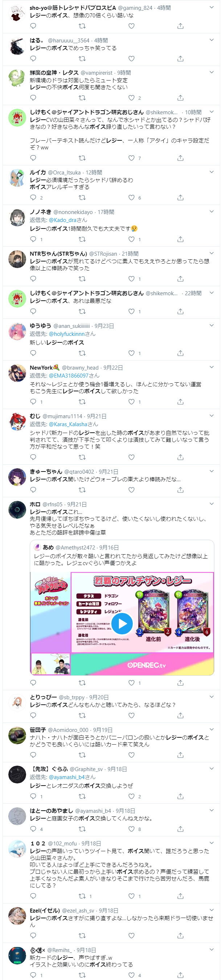This screenshot has width=222, height=980.
Task: Retweet the 102_mofu tweet
Action: point(82,896)
